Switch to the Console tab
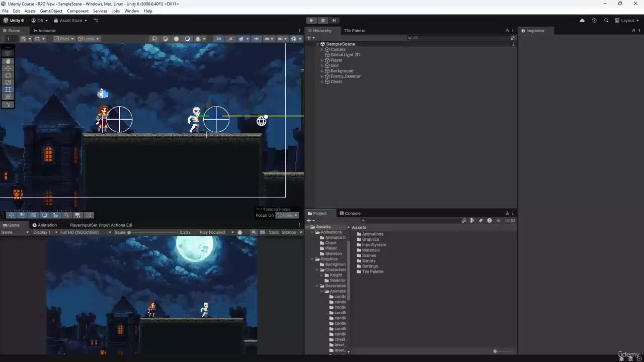The height and width of the screenshot is (362, 644). (x=350, y=213)
